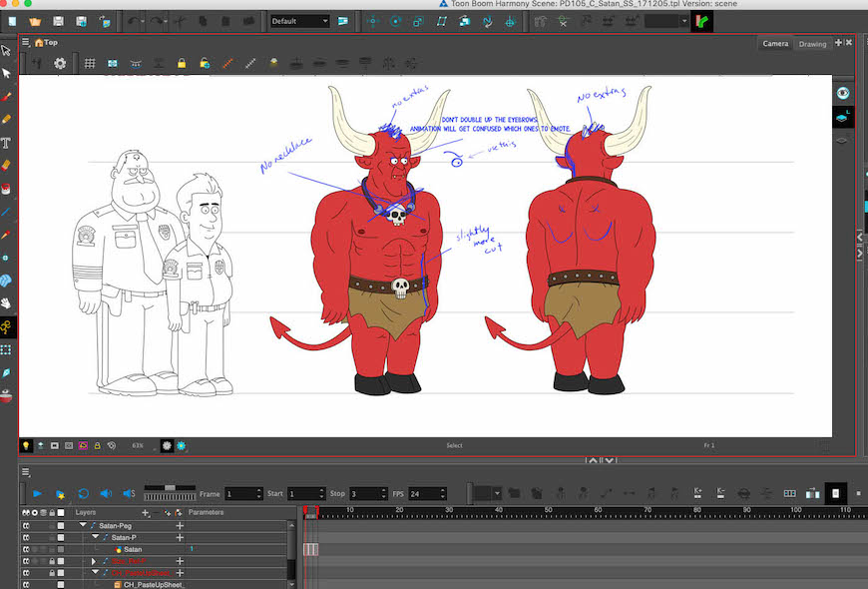This screenshot has width=868, height=589.
Task: Select the Brush tool in left toolbar
Action: click(x=6, y=97)
